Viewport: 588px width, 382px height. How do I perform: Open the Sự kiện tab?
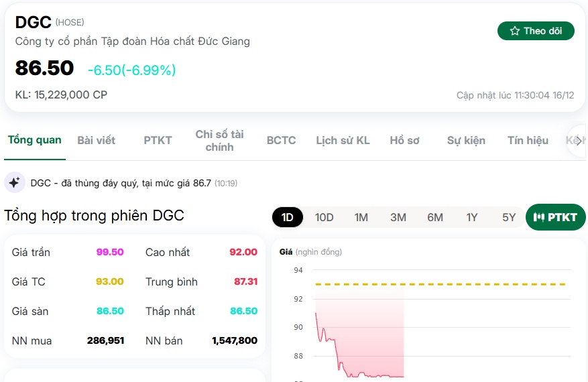click(x=466, y=140)
